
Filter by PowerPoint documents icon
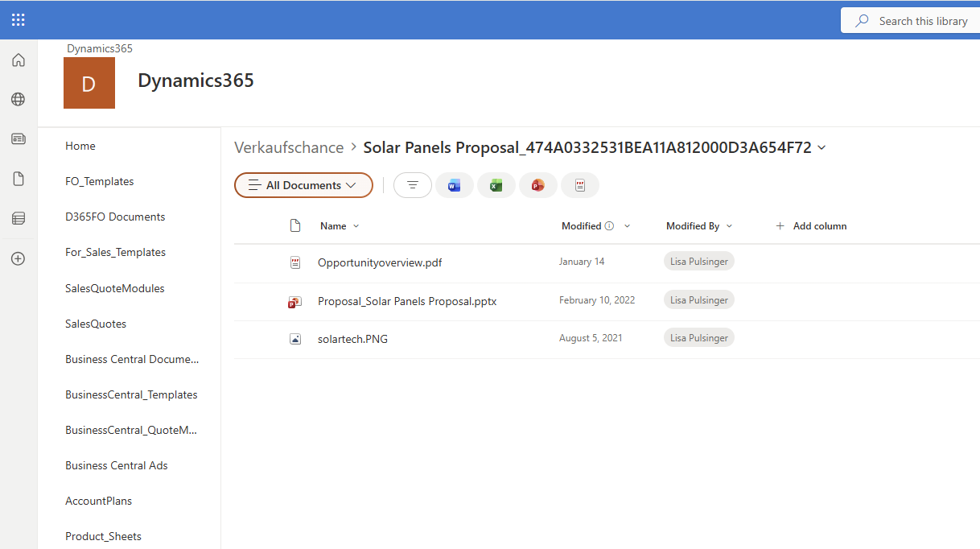click(538, 185)
